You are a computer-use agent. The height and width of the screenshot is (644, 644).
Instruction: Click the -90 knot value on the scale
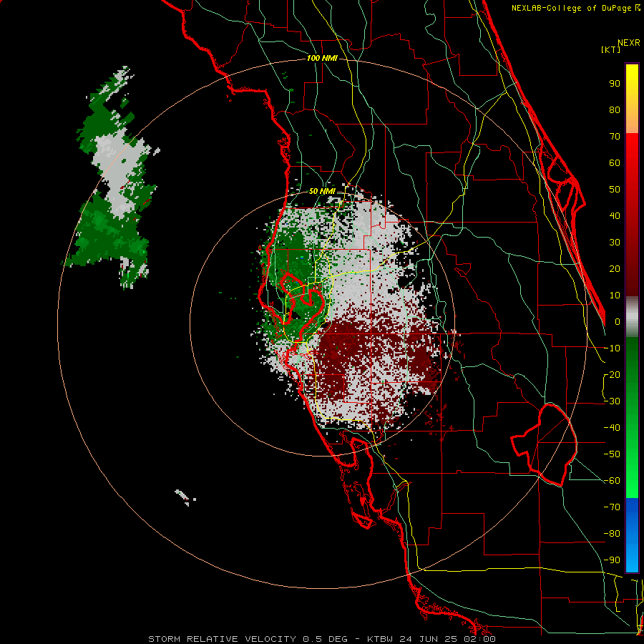(x=612, y=560)
